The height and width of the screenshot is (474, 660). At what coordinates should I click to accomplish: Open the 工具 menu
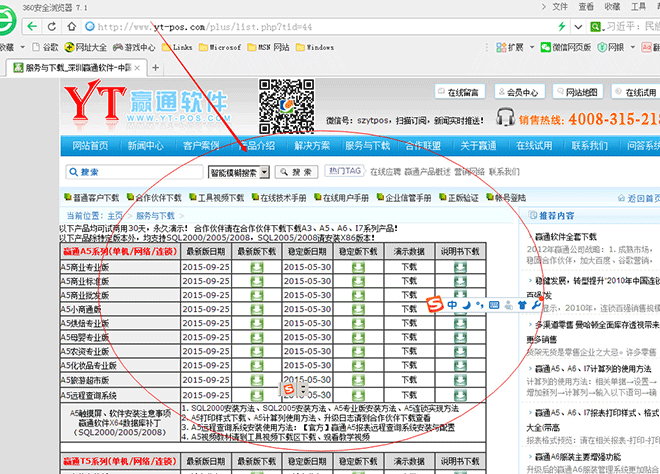638,7
